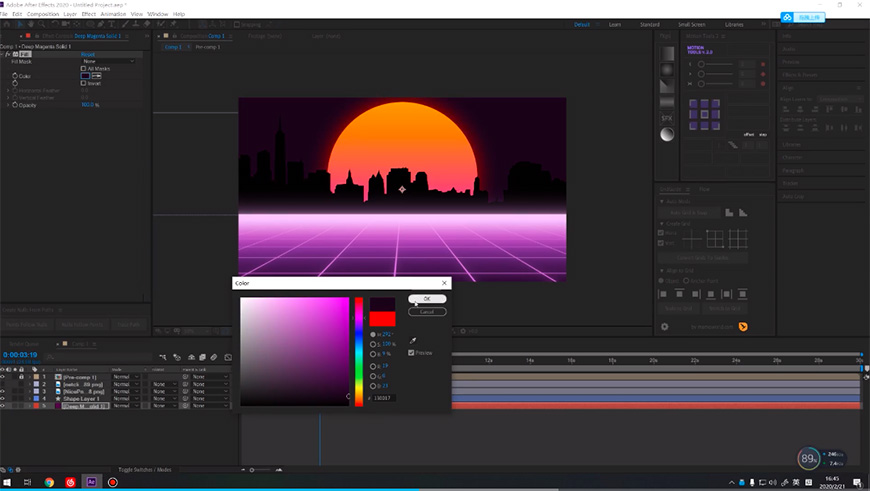The height and width of the screenshot is (491, 870).
Task: Enable the All Masks checkbox
Action: 83,69
